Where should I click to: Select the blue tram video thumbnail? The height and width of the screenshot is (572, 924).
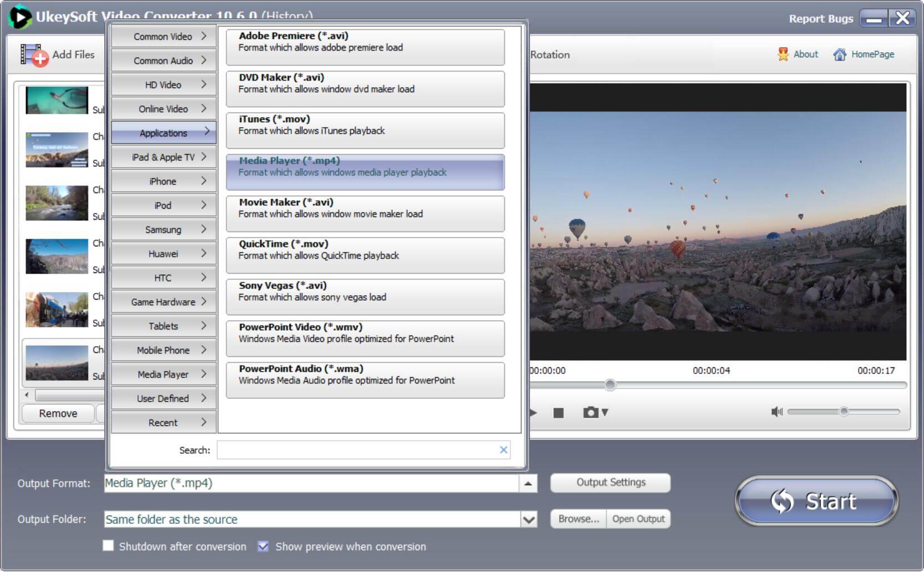57,310
